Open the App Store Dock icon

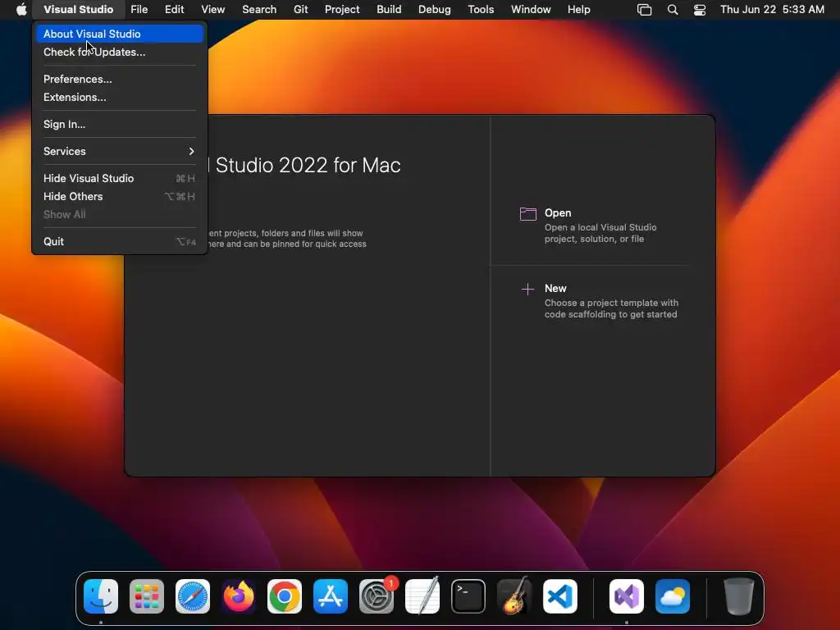click(x=331, y=596)
